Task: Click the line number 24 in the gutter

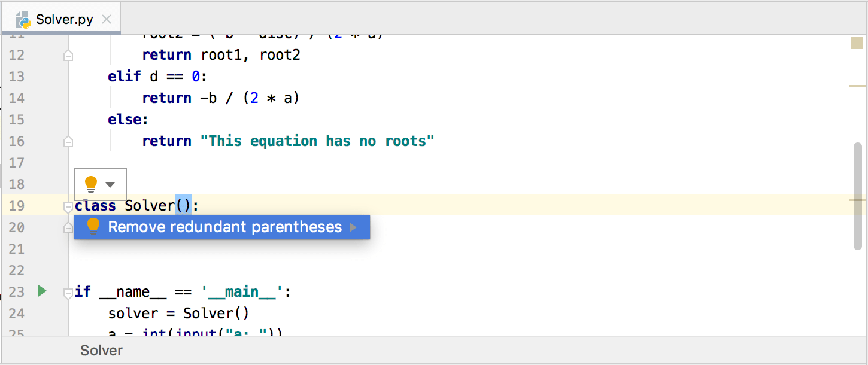Action: (x=17, y=314)
